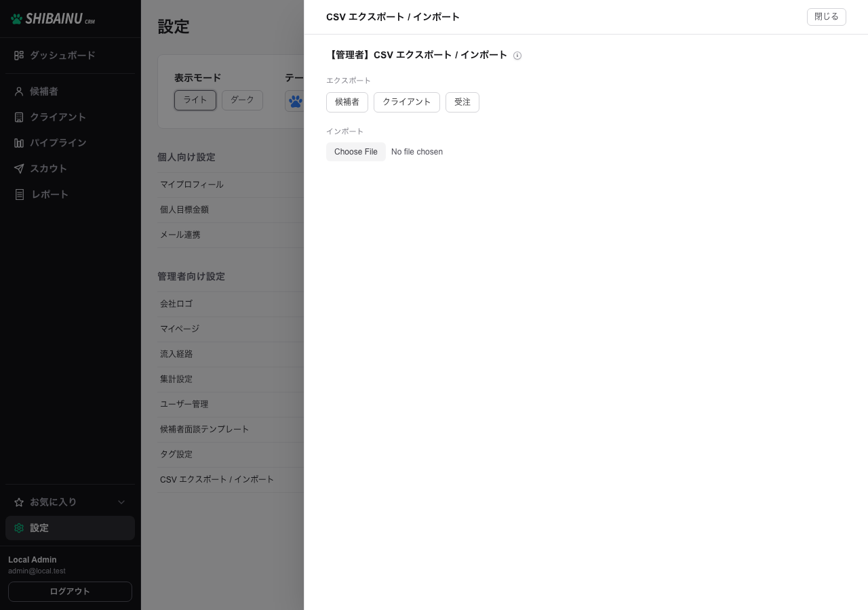The width and height of the screenshot is (868, 610).
Task: Go to 候補者 in sidebar
Action: click(71, 91)
